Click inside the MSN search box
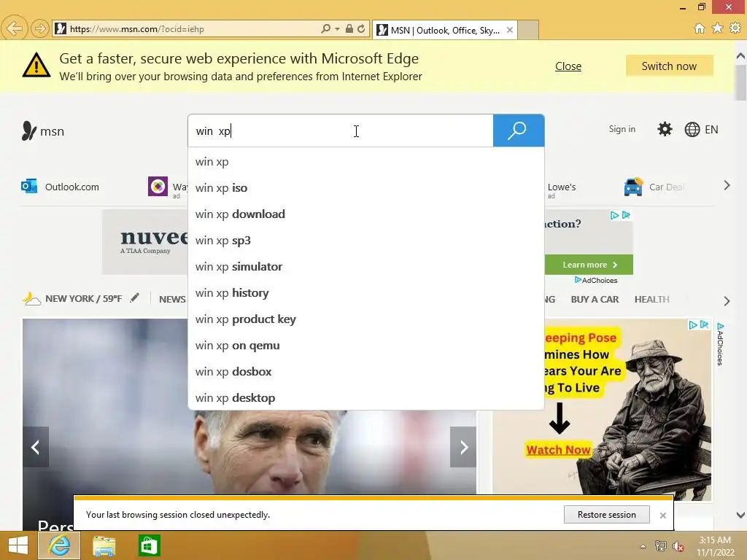This screenshot has height=560, width=747. pos(341,131)
